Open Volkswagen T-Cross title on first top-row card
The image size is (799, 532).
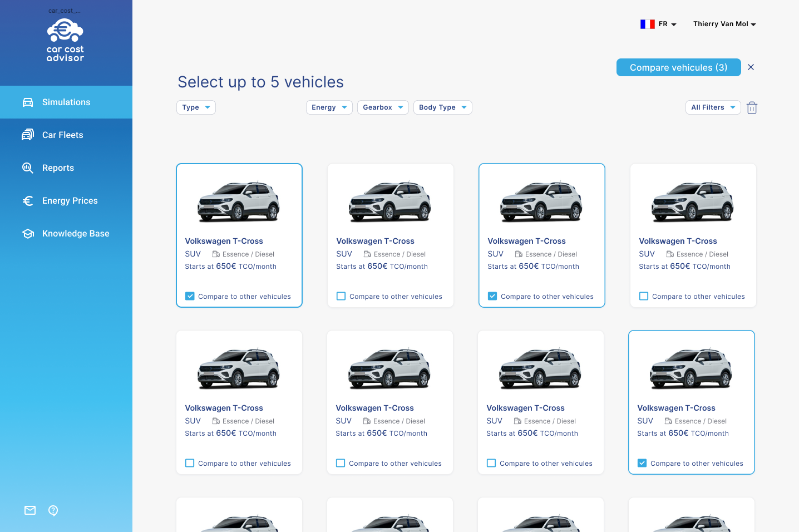(x=224, y=241)
